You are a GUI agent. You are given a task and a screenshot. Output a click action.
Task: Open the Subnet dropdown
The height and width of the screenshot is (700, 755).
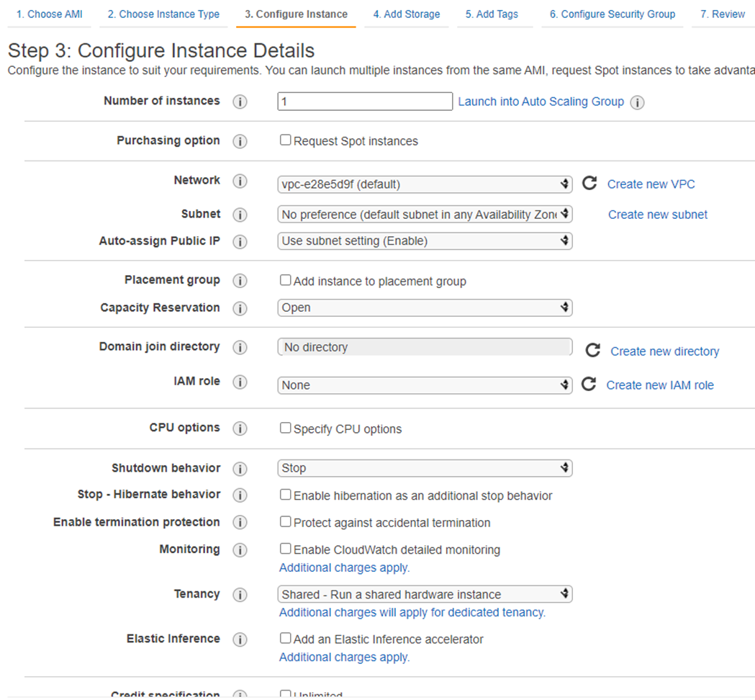click(425, 214)
